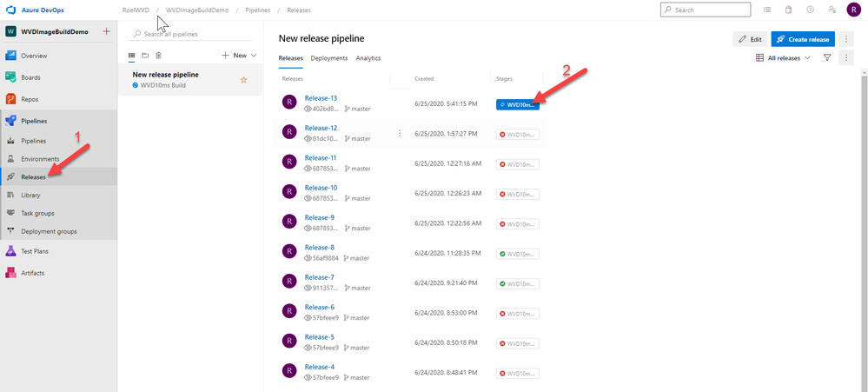The height and width of the screenshot is (392, 868).
Task: Open more actions next to Create release
Action: (846, 39)
